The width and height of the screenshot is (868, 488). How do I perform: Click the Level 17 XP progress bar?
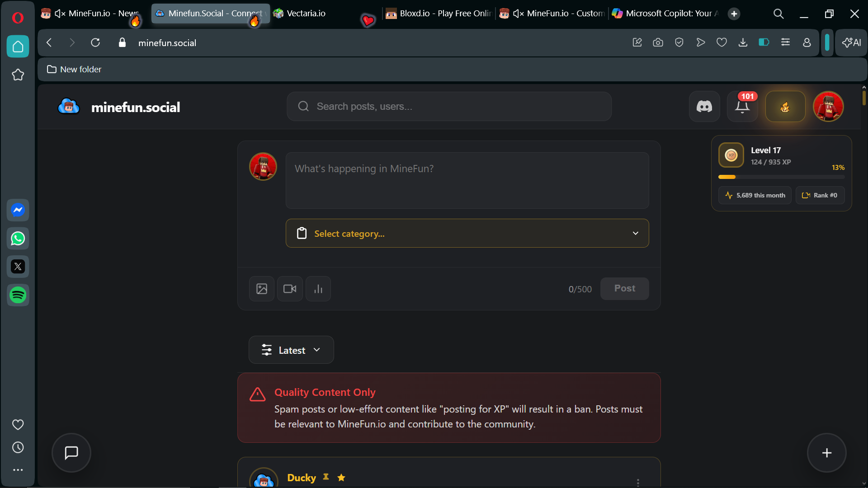coord(781,177)
